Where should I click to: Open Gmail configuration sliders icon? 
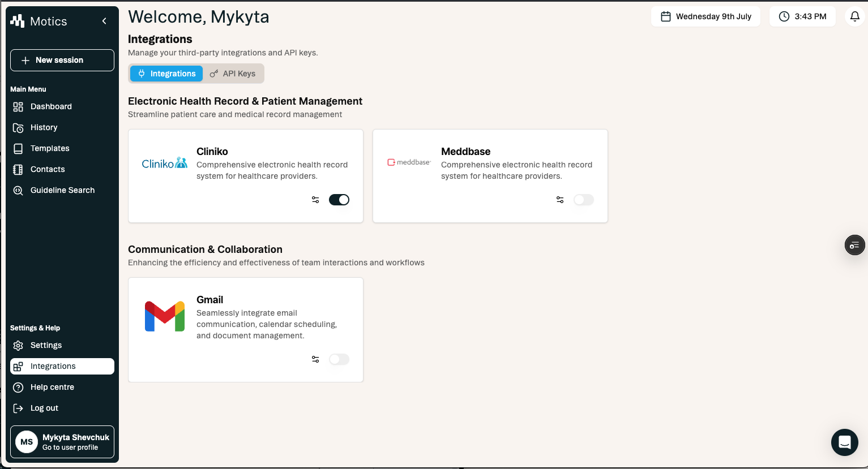point(315,359)
